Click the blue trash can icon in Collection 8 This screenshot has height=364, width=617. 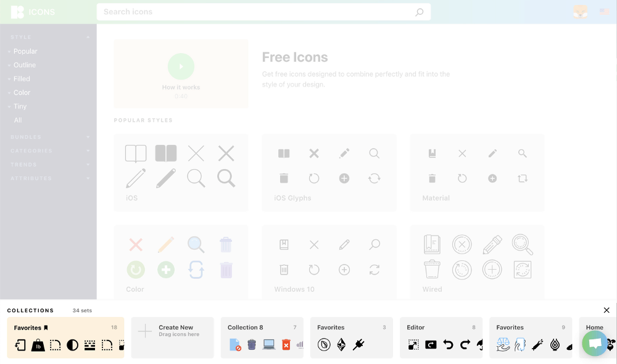(x=252, y=345)
